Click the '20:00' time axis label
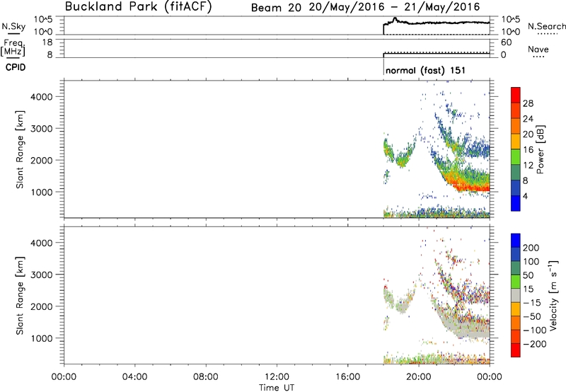This screenshot has height=392, width=566. pyautogui.click(x=418, y=377)
